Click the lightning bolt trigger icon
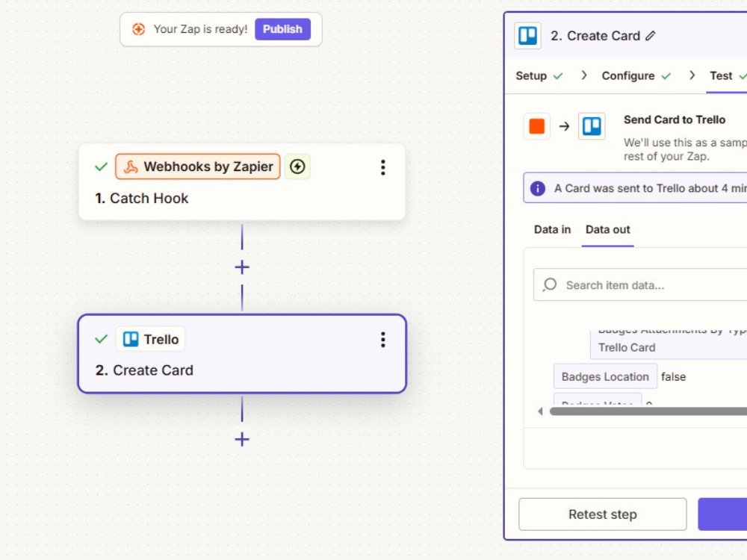The height and width of the screenshot is (560, 747). pos(297,167)
